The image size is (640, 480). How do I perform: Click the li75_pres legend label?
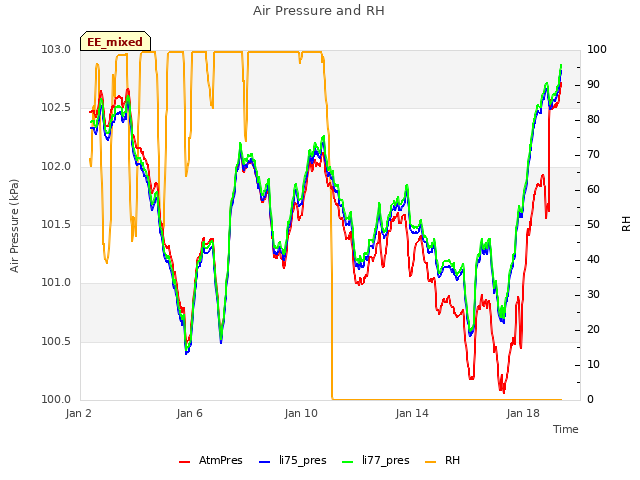[302, 460]
